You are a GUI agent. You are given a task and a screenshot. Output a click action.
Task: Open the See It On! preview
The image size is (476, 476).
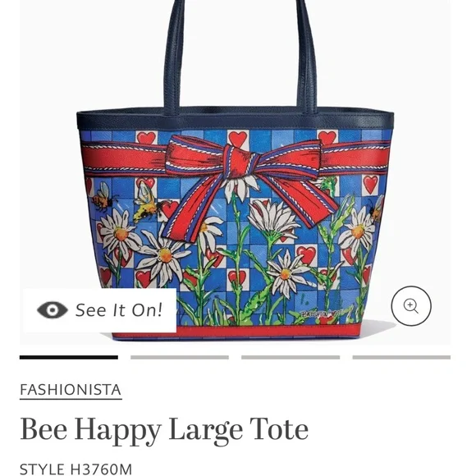tap(100, 310)
